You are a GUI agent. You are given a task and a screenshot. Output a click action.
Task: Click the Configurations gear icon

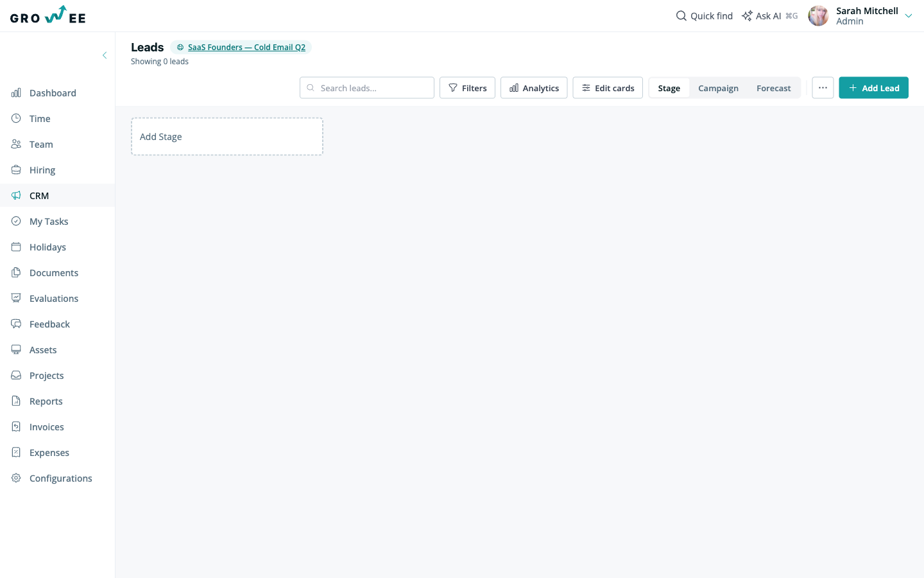pyautogui.click(x=16, y=478)
